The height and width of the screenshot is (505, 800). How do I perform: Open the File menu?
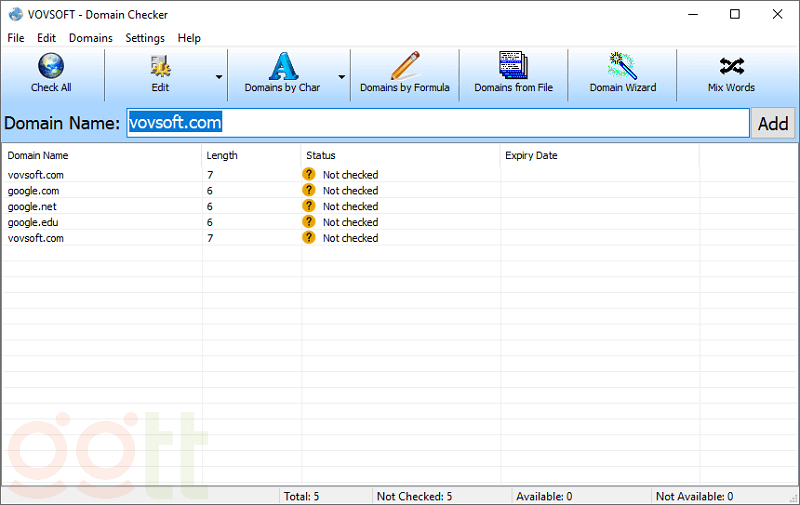16,38
